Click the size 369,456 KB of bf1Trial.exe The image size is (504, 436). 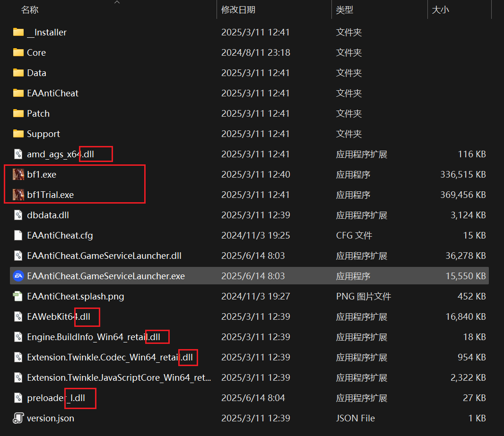pos(463,195)
